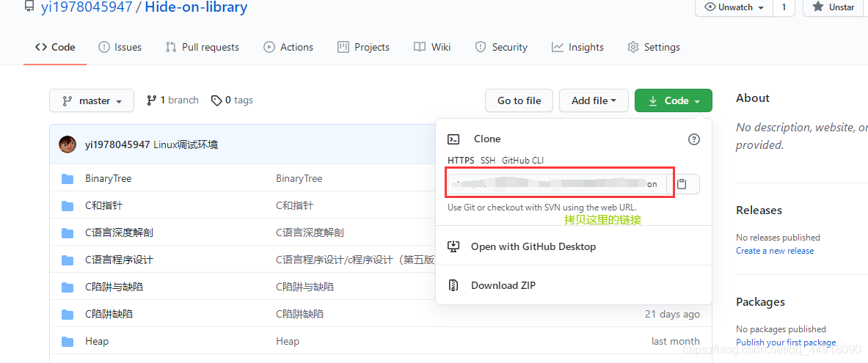Viewport: 868px width, 363px height.
Task: Open the Unwatch dropdown
Action: coord(734,7)
